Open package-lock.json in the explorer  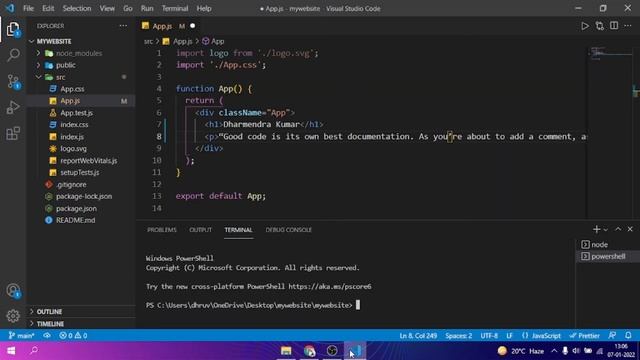84,196
